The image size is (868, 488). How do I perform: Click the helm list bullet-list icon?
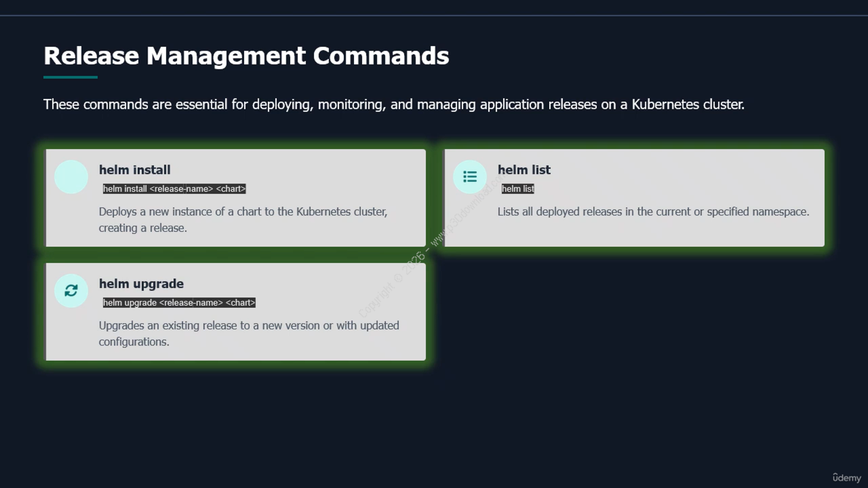pos(470,177)
